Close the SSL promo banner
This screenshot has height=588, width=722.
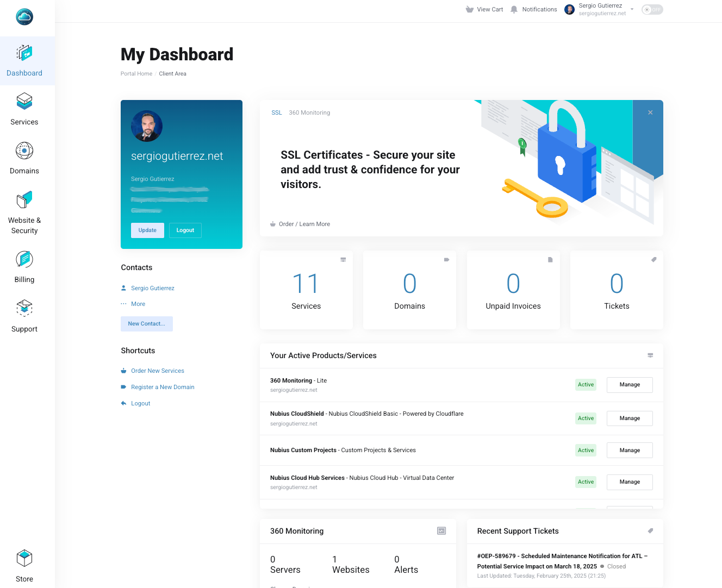(x=650, y=112)
